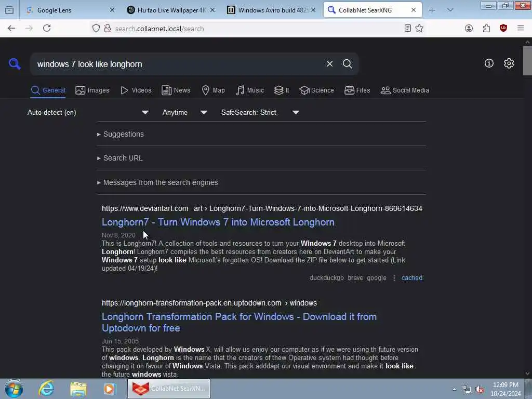This screenshot has width=532, height=399.
Task: Switch to the It category
Action: click(282, 90)
